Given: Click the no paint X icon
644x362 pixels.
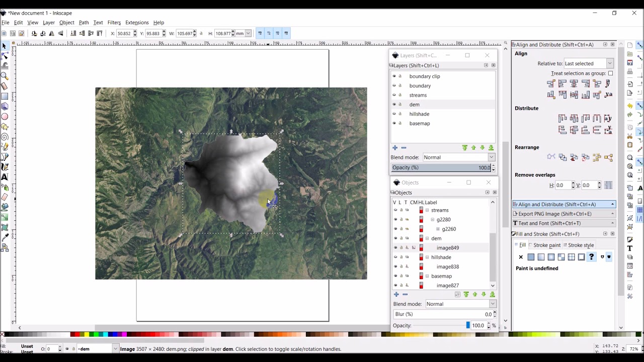Looking at the screenshot, I should tap(521, 257).
